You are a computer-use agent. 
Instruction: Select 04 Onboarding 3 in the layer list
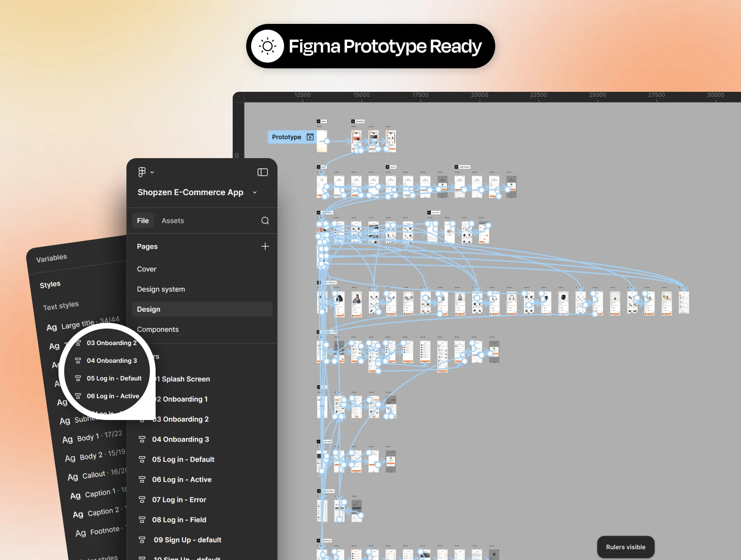click(x=180, y=439)
